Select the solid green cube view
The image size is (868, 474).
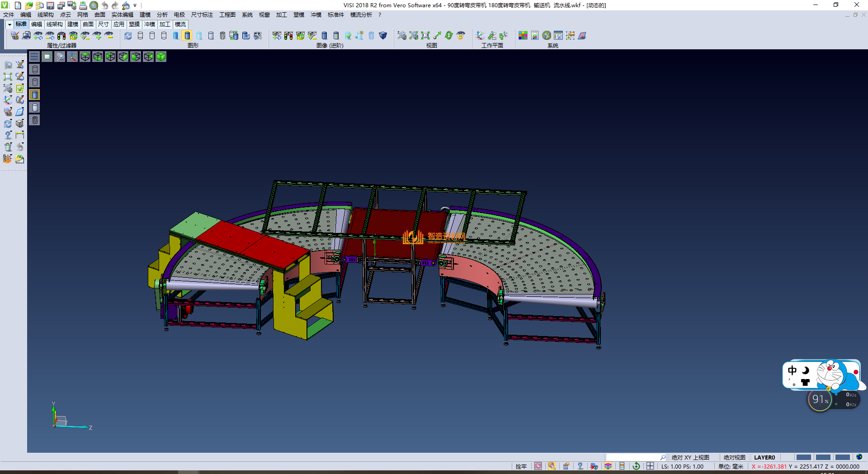point(161,57)
